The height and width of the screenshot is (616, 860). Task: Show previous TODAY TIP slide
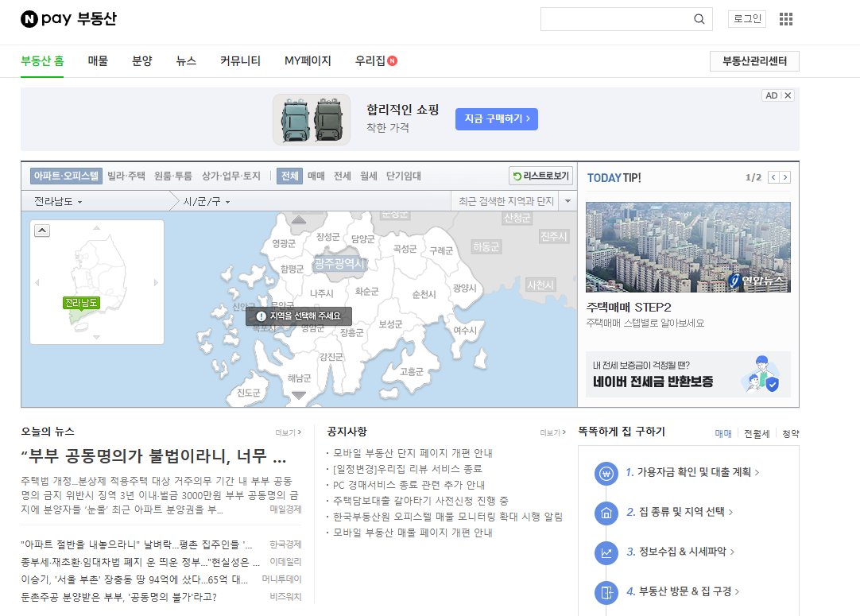[x=773, y=177]
